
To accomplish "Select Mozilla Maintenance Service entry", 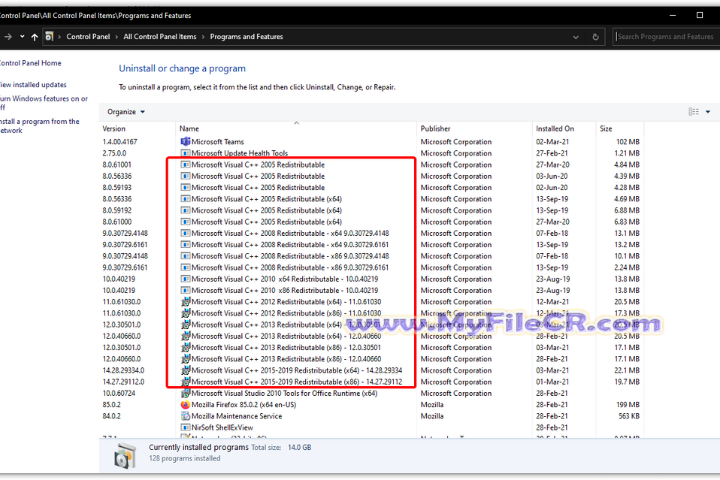I will [x=236, y=416].
